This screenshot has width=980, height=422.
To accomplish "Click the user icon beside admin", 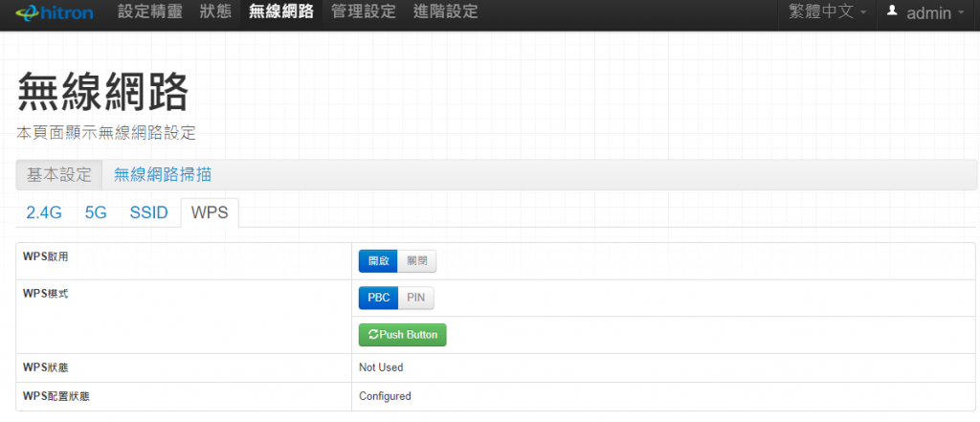I will 892,11.
